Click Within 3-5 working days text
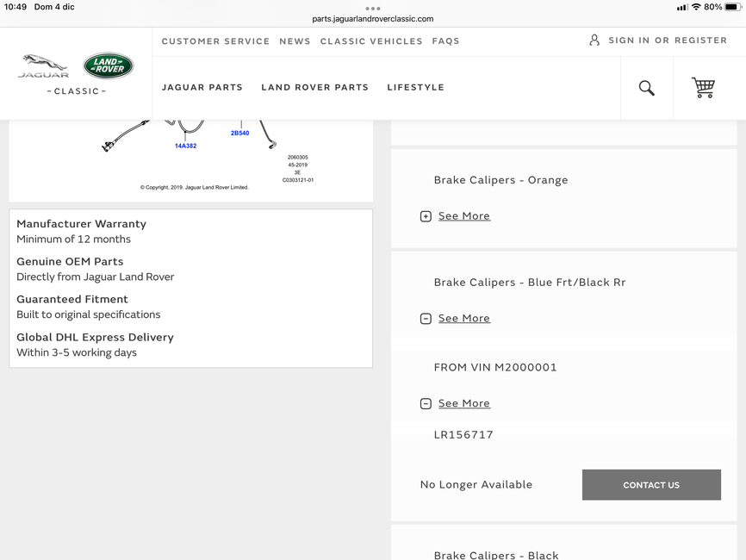Image resolution: width=746 pixels, height=560 pixels. coord(77,352)
